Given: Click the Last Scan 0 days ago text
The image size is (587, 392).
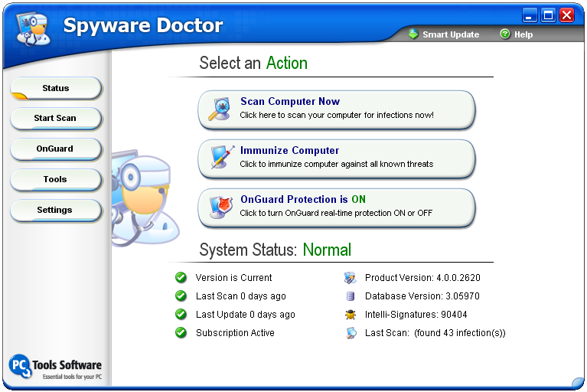Looking at the screenshot, I should (241, 296).
